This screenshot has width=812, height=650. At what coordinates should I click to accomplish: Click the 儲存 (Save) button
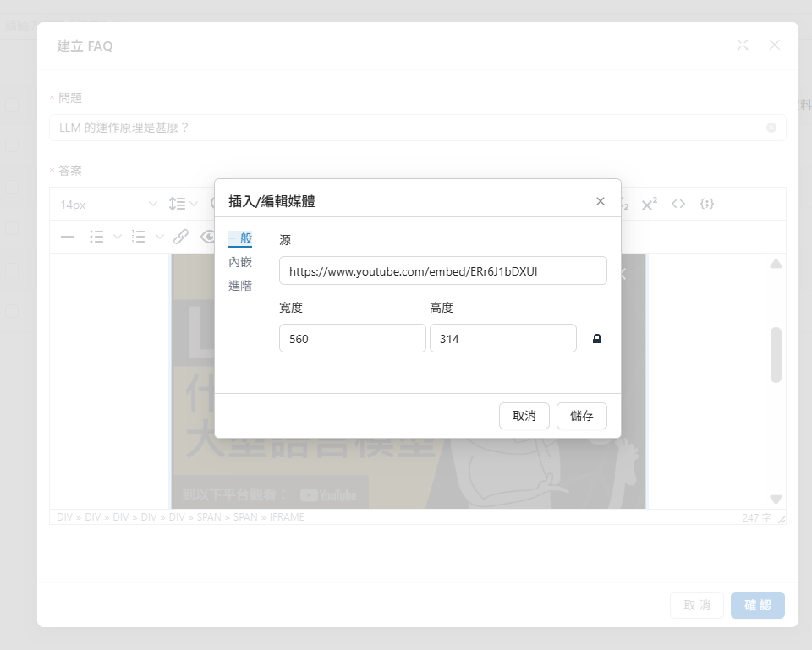[581, 416]
